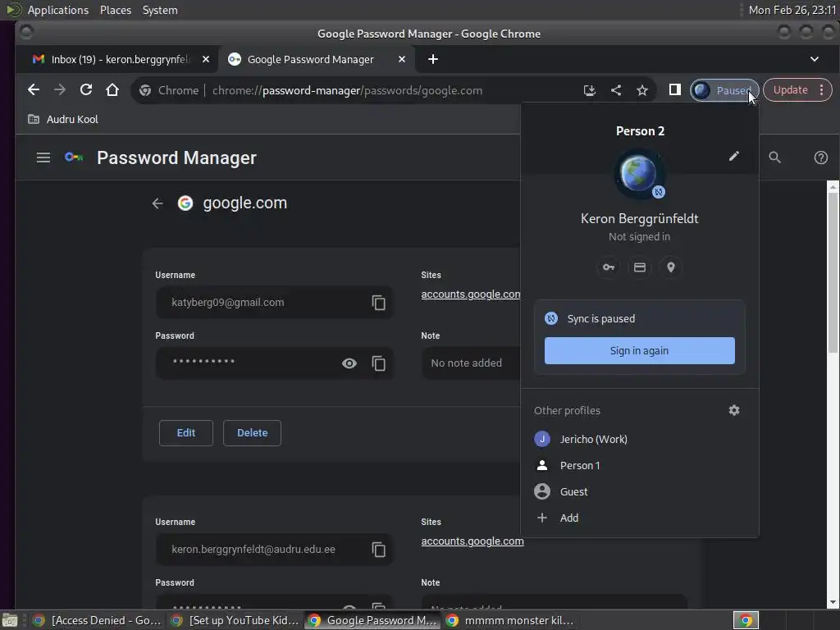Open payment methods card icon in profile popup

[x=640, y=267]
